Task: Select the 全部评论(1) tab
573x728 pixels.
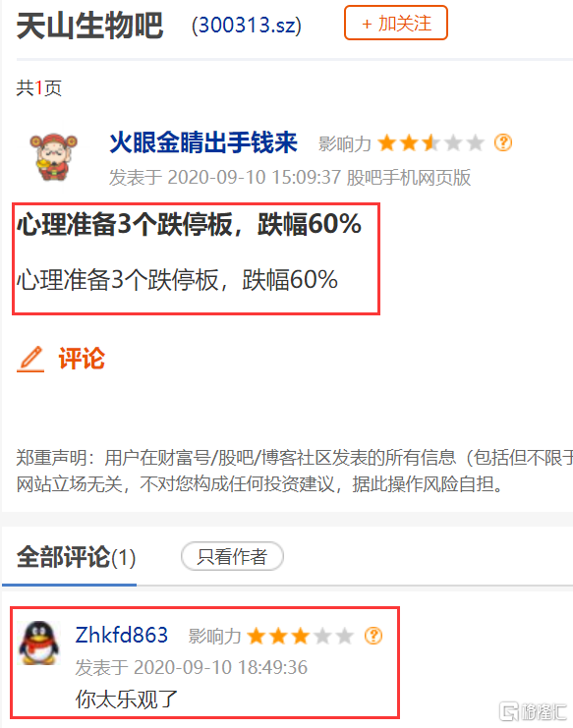Action: (x=76, y=557)
